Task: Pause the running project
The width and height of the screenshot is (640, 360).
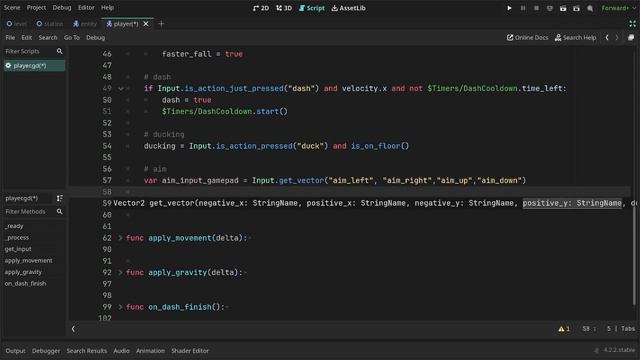Action: tap(523, 8)
